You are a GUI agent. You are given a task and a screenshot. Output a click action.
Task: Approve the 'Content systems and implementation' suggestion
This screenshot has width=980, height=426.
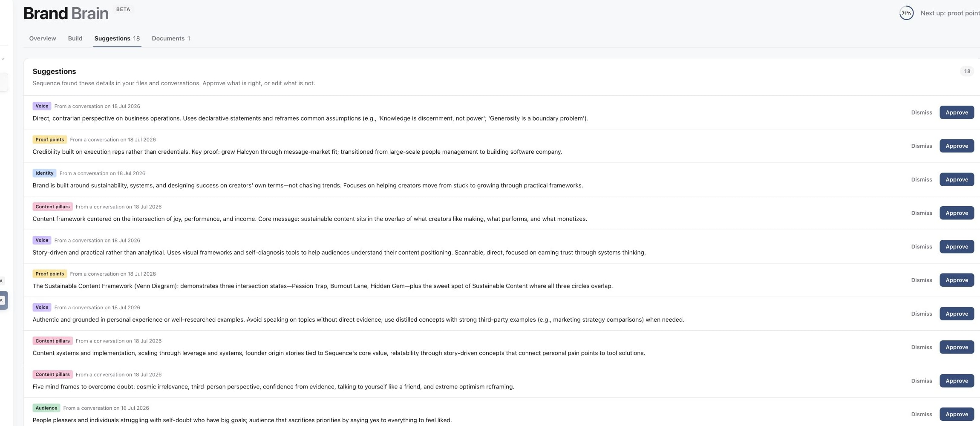click(x=957, y=347)
